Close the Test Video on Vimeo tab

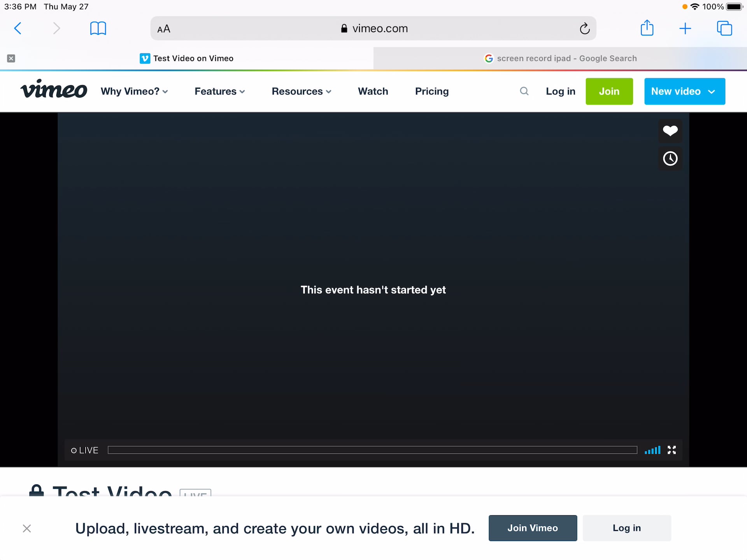11,58
